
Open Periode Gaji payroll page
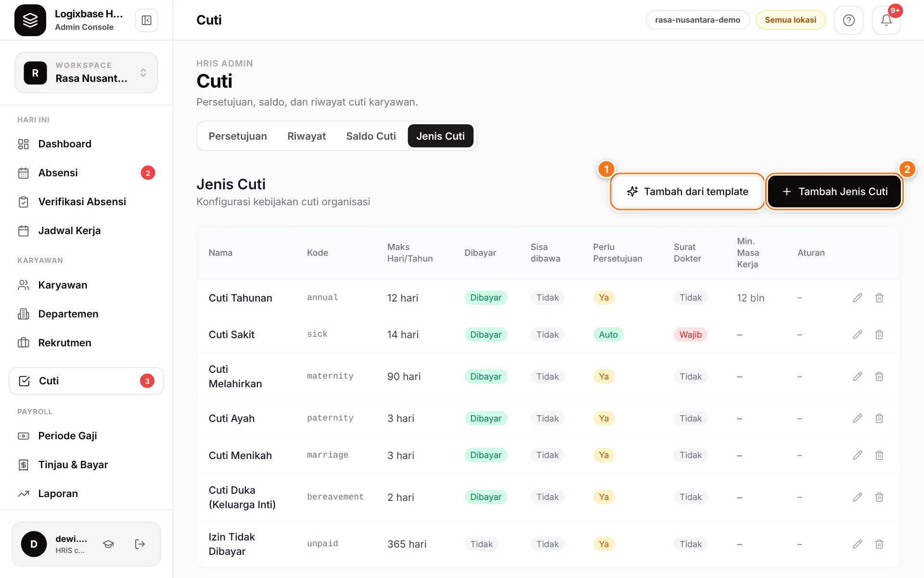(x=86, y=436)
